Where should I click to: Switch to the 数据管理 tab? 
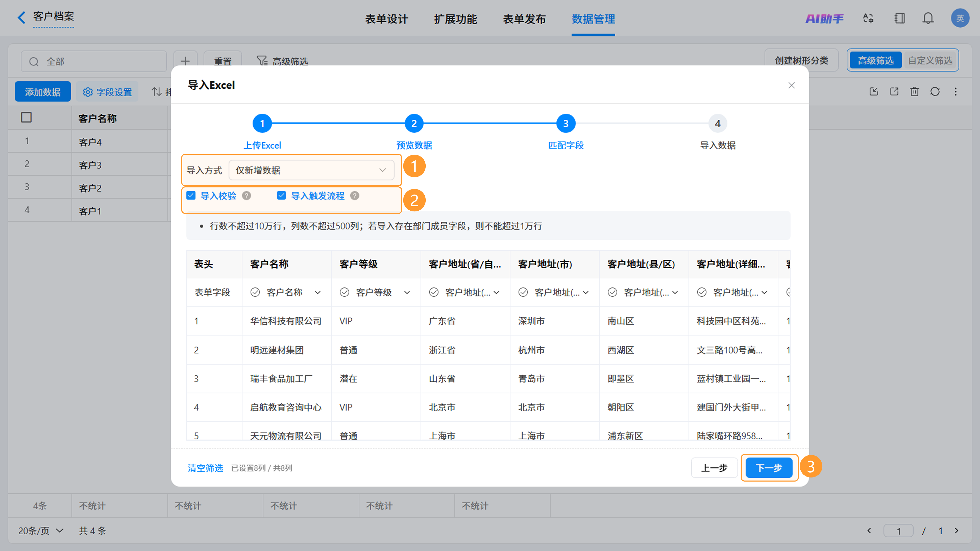[593, 19]
